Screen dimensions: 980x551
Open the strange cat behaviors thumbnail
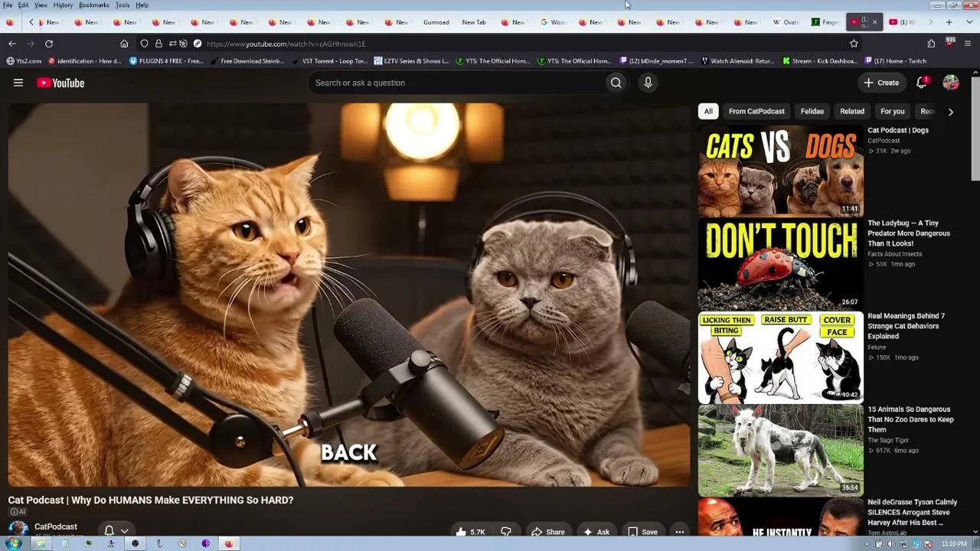click(x=780, y=357)
